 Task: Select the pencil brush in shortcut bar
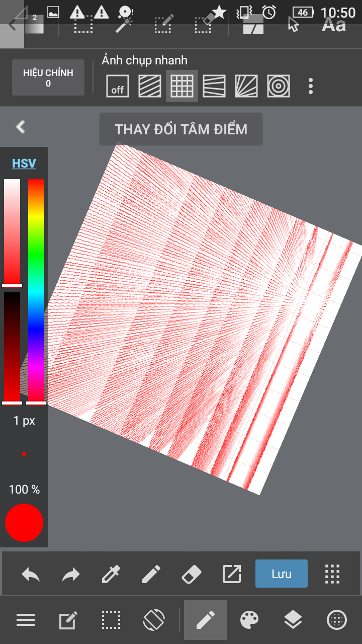tap(151, 574)
